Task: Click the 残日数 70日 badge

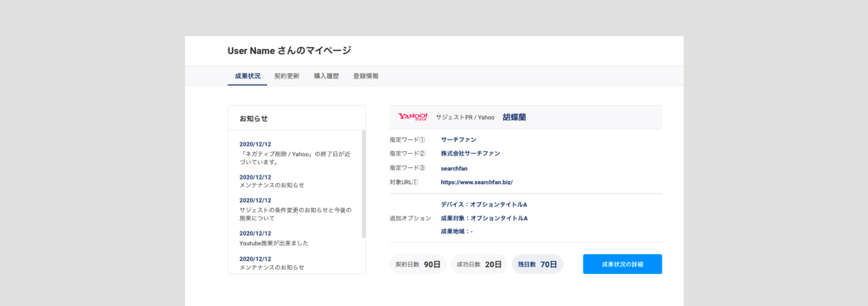Action: [537, 264]
